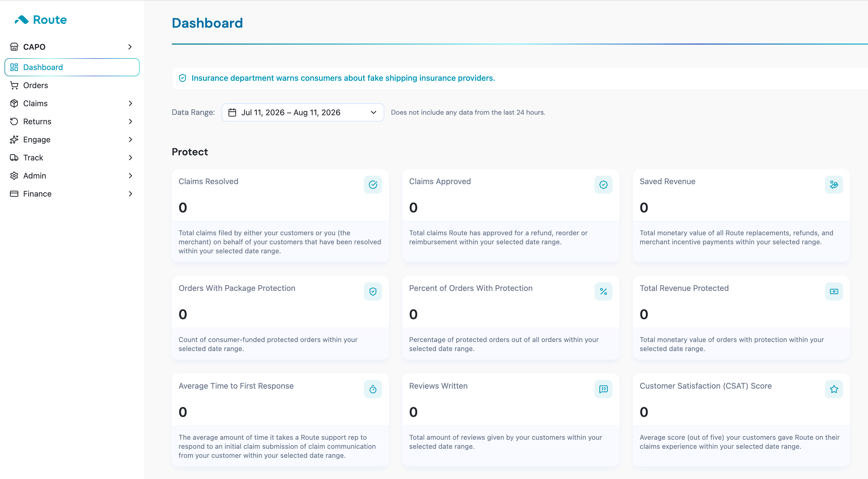Click the Route logo
This screenshot has height=479, width=868.
pos(40,19)
